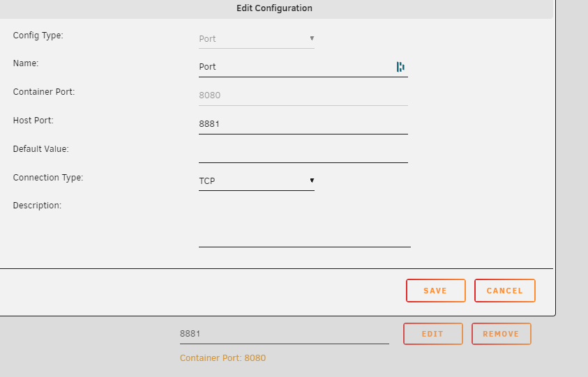Click the Name input containing Port
The width and height of the screenshot is (588, 377).
[293, 67]
